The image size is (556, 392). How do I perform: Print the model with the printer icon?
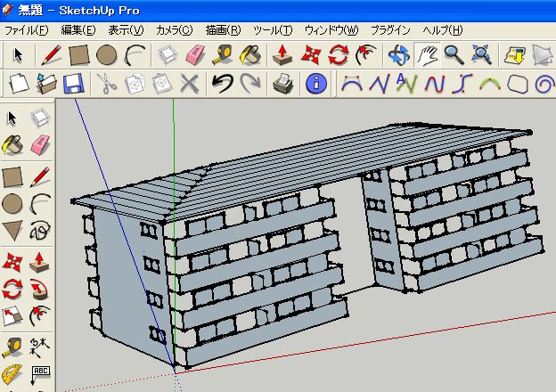283,84
